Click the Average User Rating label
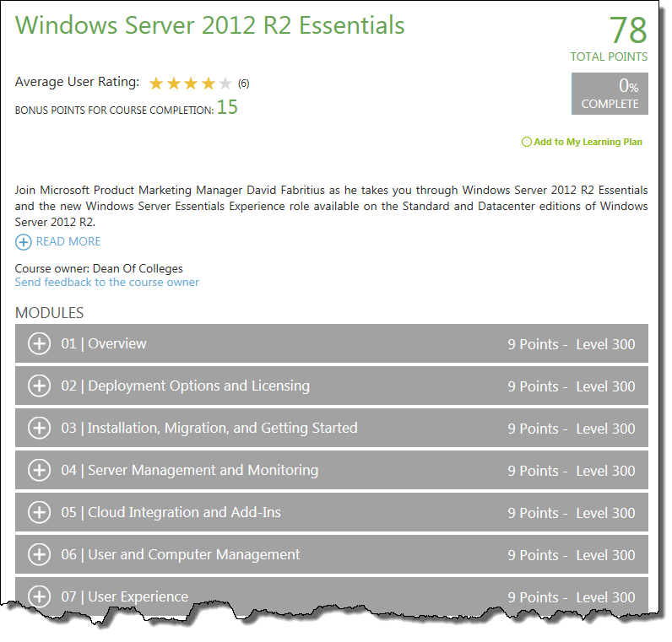This screenshot has width=672, height=642. pos(77,82)
